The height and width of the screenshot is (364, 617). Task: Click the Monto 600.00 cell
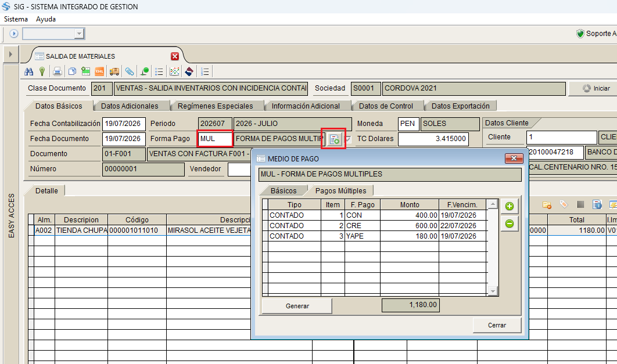pos(409,226)
